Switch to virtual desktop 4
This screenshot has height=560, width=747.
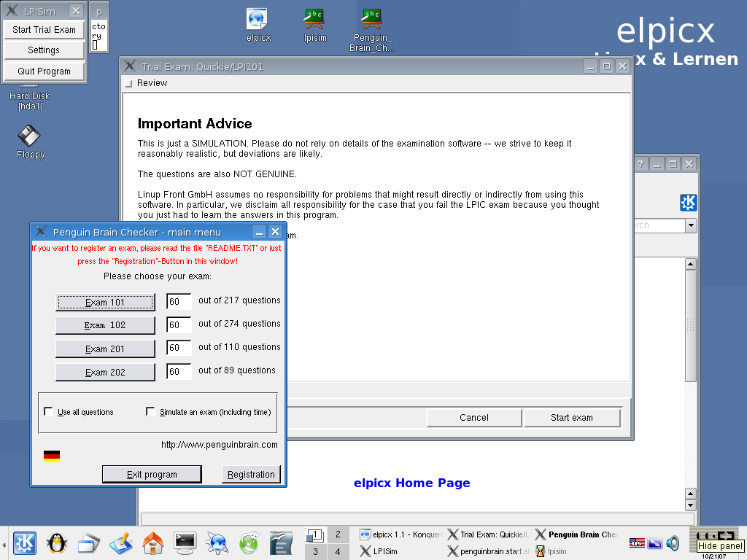(x=338, y=551)
